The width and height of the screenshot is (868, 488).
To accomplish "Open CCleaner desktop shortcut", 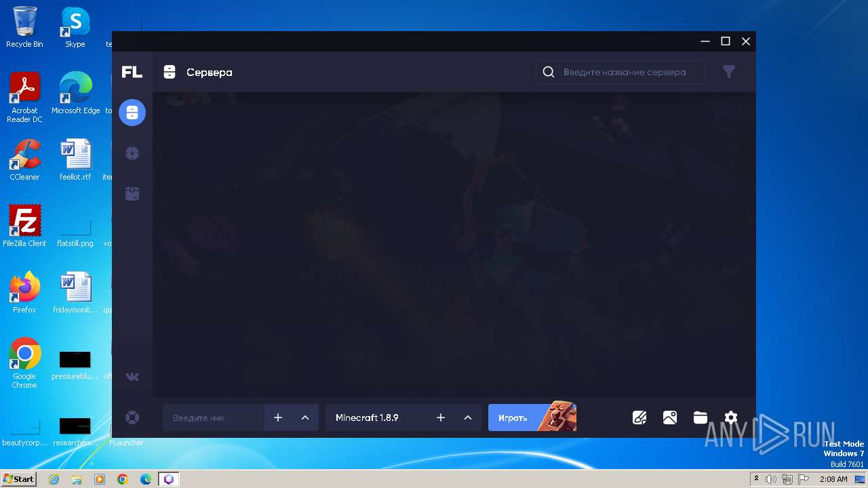I will [x=24, y=160].
